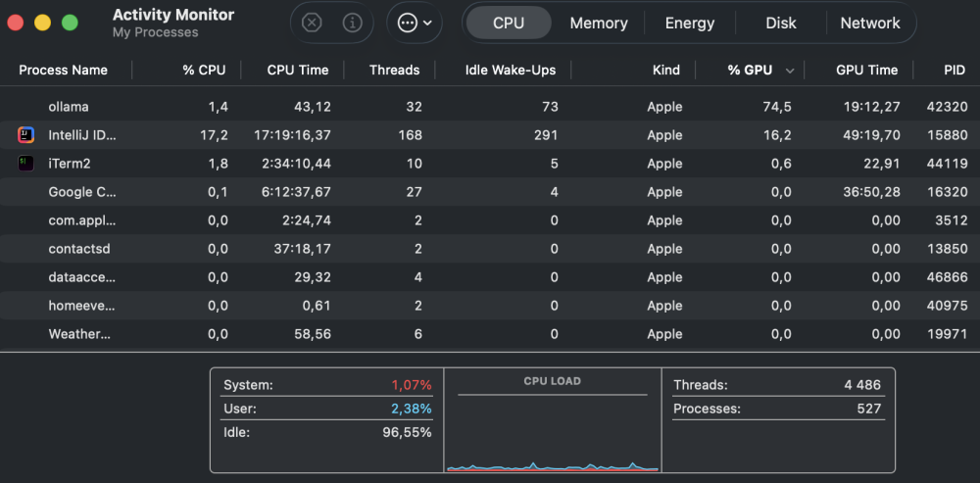Select the ollama process row
Viewport: 980px width, 483px height.
coord(490,107)
